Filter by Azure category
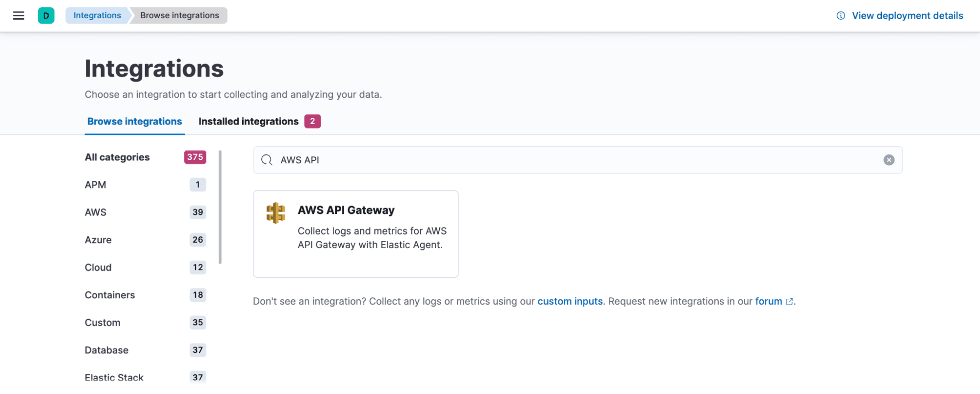The width and height of the screenshot is (980, 394). click(x=98, y=240)
